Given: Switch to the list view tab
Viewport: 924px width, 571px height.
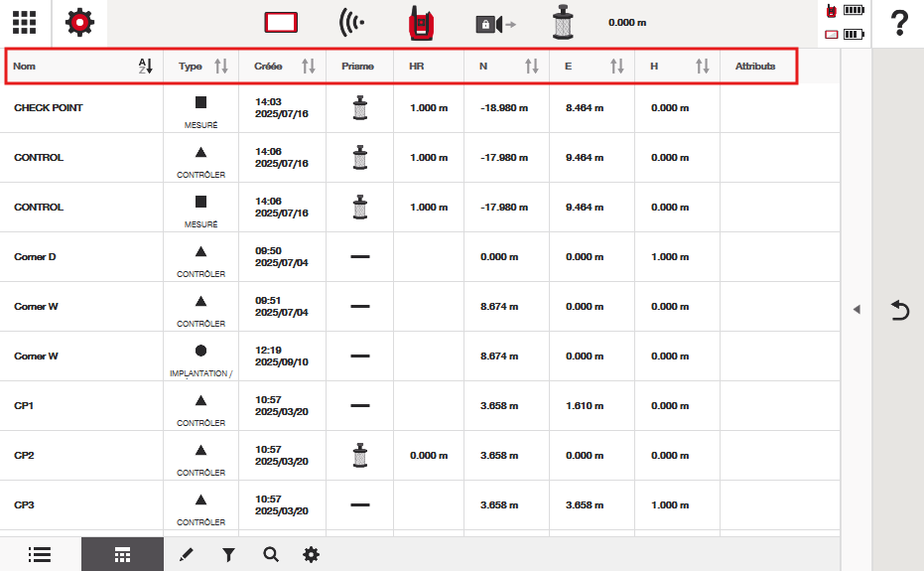Looking at the screenshot, I should tap(40, 554).
